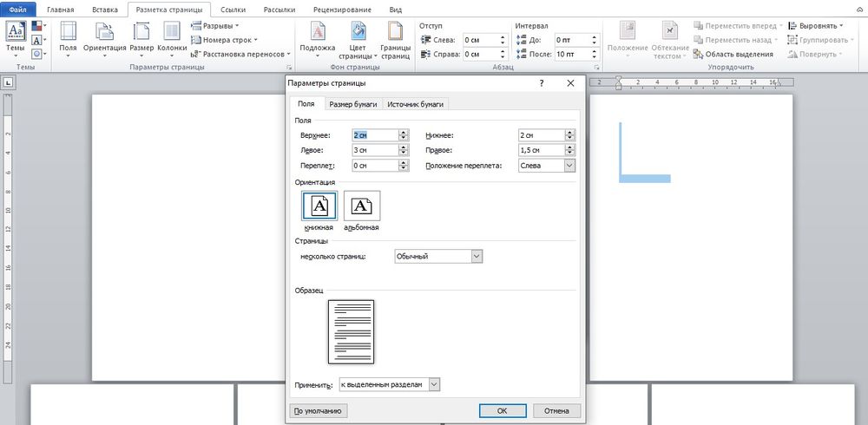Click the Левое margin input field
Image resolution: width=868 pixels, height=425 pixels.
(x=374, y=150)
